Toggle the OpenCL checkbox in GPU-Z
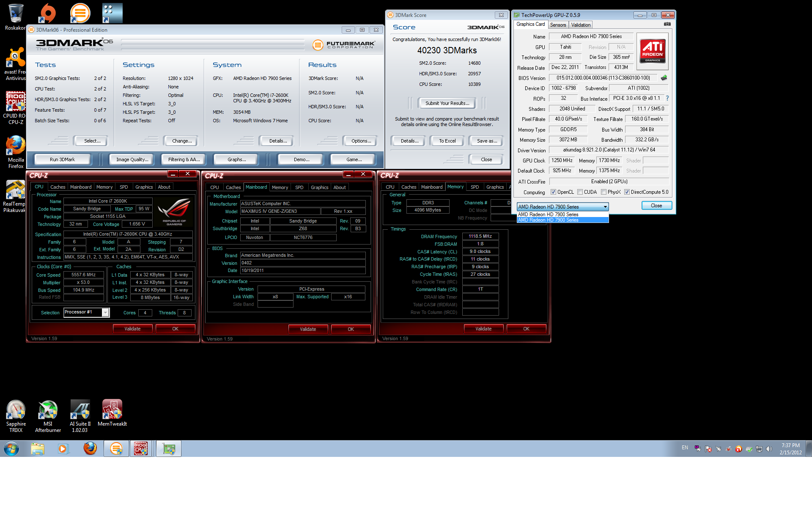This screenshot has width=812, height=514. (x=553, y=192)
